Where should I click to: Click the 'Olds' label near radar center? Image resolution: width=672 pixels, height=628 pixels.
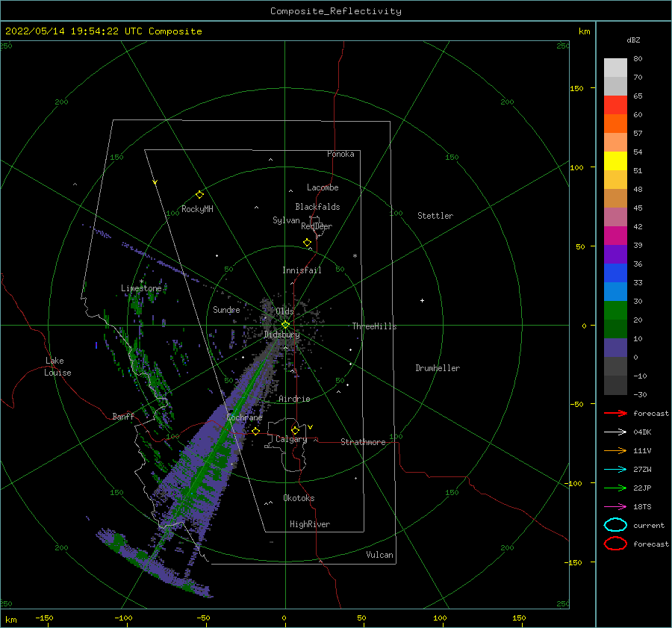click(x=284, y=311)
